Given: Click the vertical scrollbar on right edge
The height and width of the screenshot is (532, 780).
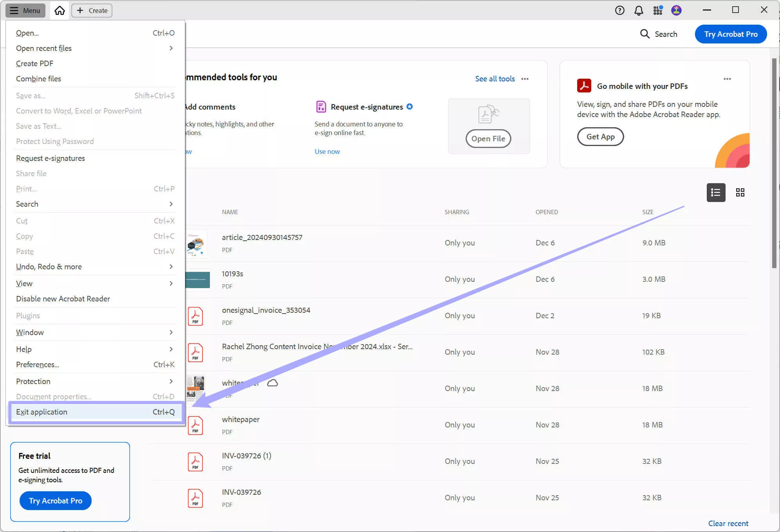Looking at the screenshot, I should point(774,163).
